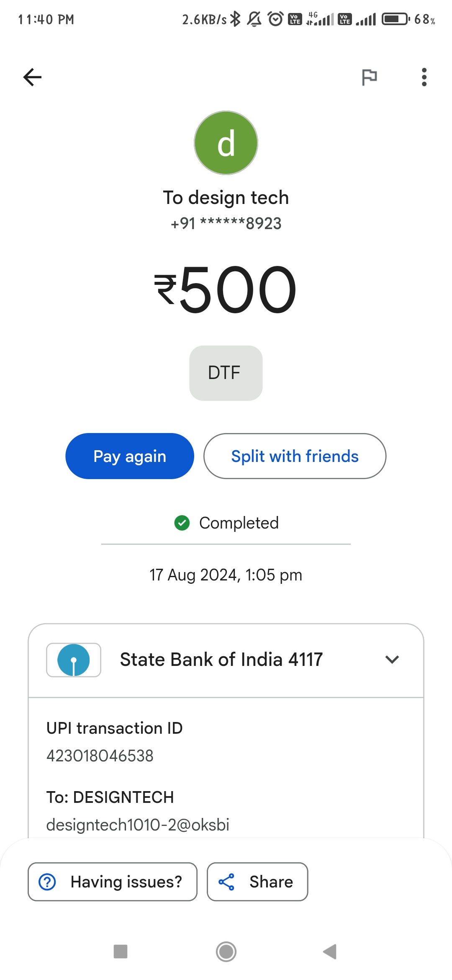Go back using the arrow icon
The width and height of the screenshot is (452, 980).
pyautogui.click(x=32, y=77)
